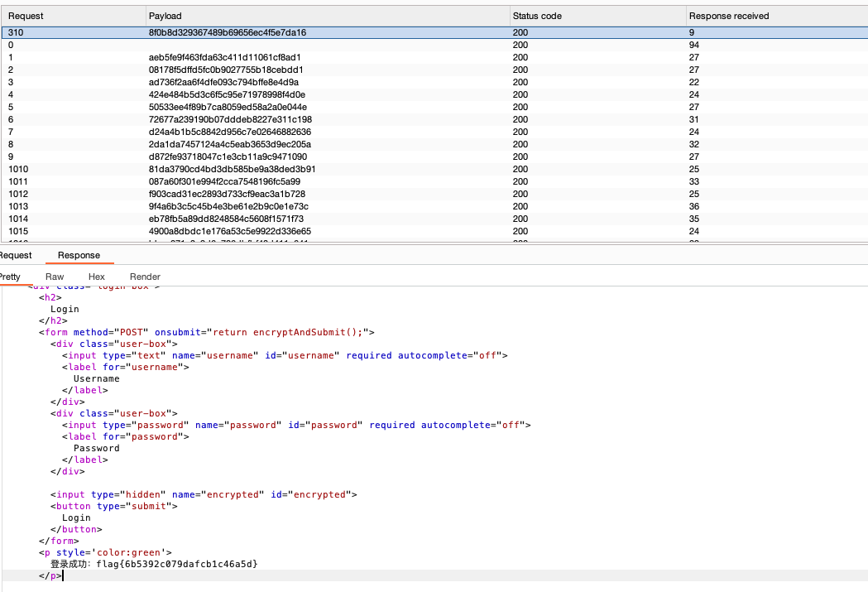Click the label for username line
The height and width of the screenshot is (592, 868).
click(x=126, y=367)
